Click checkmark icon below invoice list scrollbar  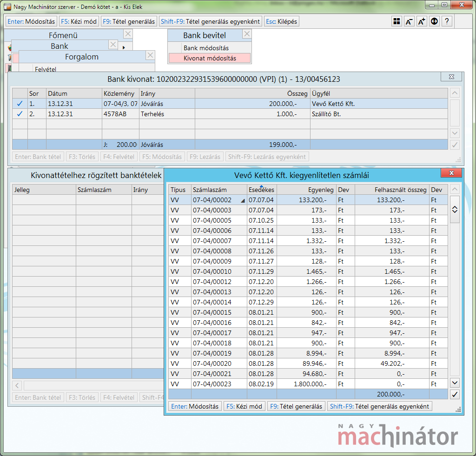(455, 394)
